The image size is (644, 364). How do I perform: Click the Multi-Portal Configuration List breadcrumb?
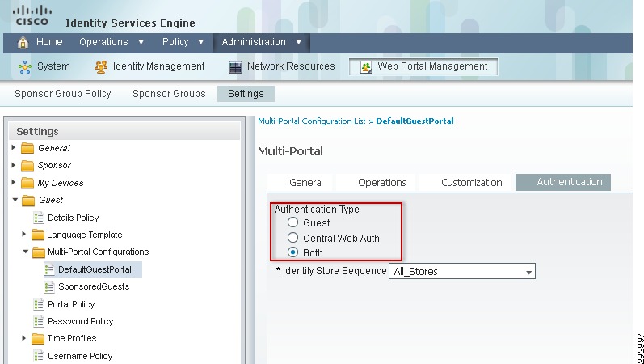[311, 121]
